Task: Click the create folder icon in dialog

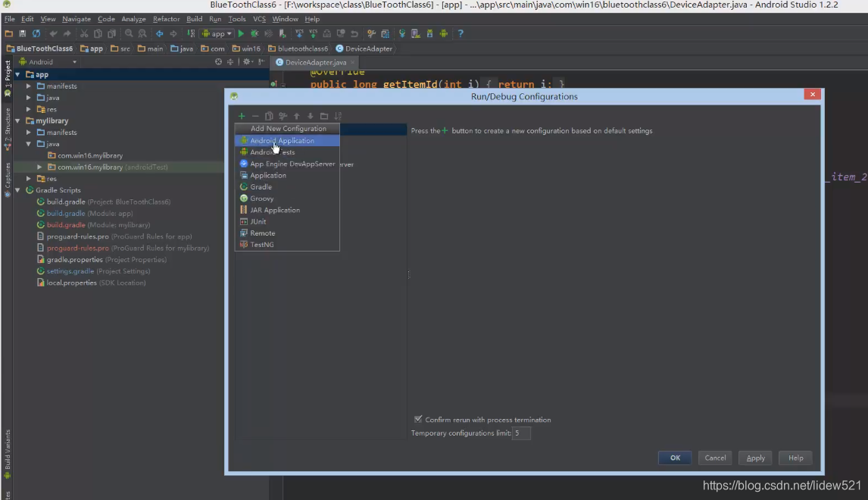Action: [324, 116]
